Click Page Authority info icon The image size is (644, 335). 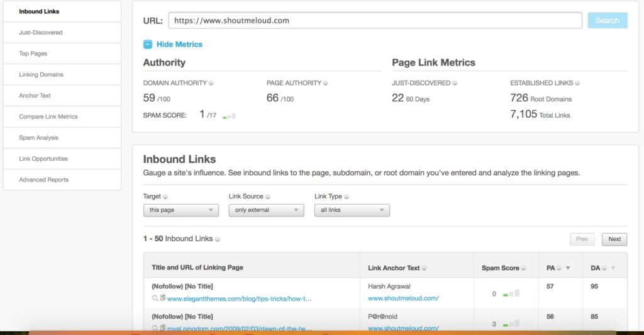(325, 83)
